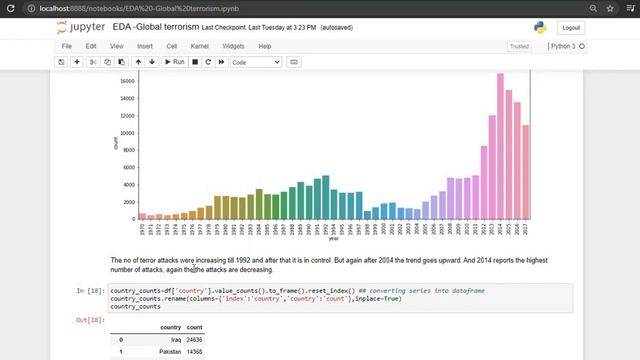Screen dimensions: 640x360
Task: Restart the kernel icon
Action: [208, 62]
